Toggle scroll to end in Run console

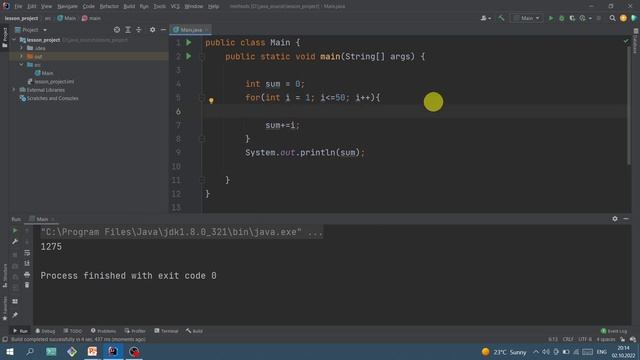click(27, 263)
